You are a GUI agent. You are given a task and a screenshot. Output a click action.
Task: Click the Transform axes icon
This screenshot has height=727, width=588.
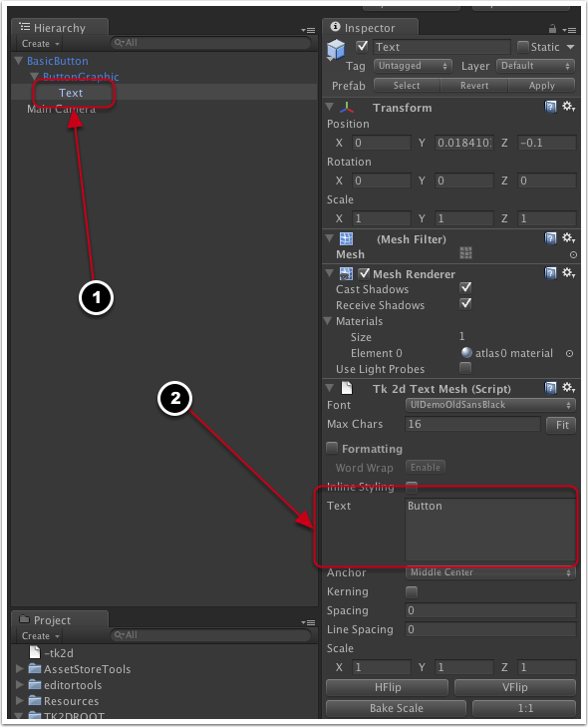click(347, 108)
